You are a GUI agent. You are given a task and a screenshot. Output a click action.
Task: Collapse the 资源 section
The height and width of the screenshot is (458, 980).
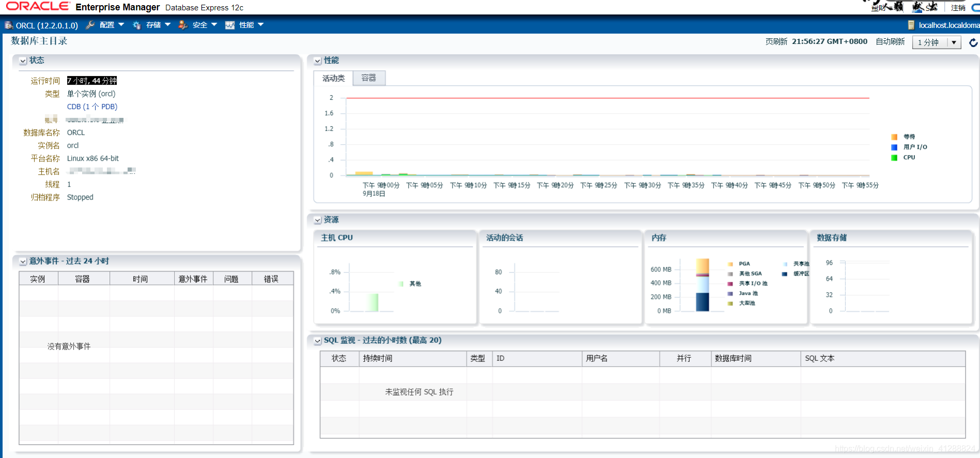click(318, 220)
